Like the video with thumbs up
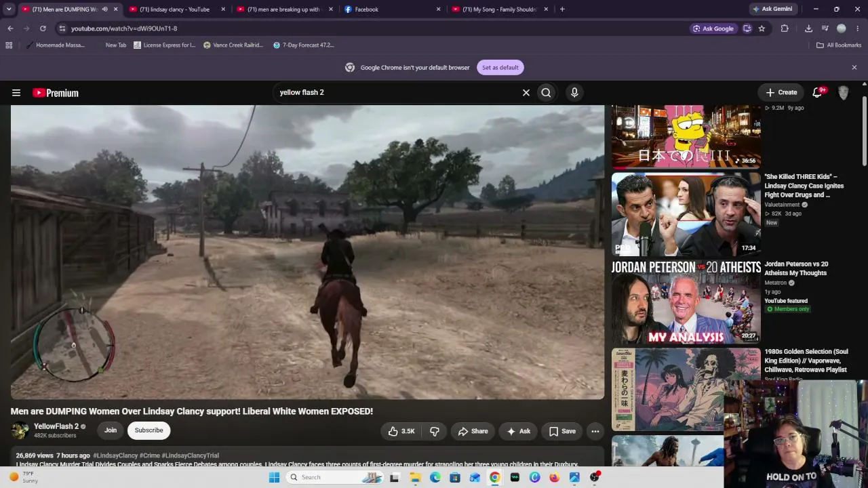 401,431
